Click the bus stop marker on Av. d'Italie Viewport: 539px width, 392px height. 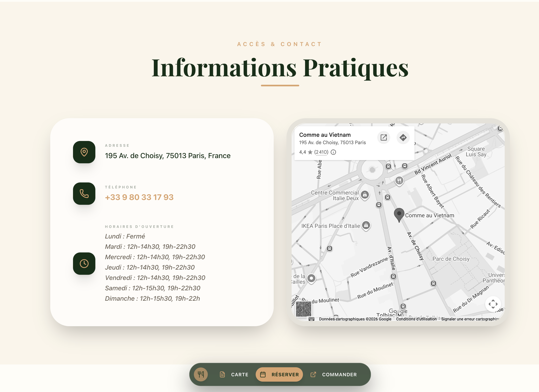(x=393, y=276)
